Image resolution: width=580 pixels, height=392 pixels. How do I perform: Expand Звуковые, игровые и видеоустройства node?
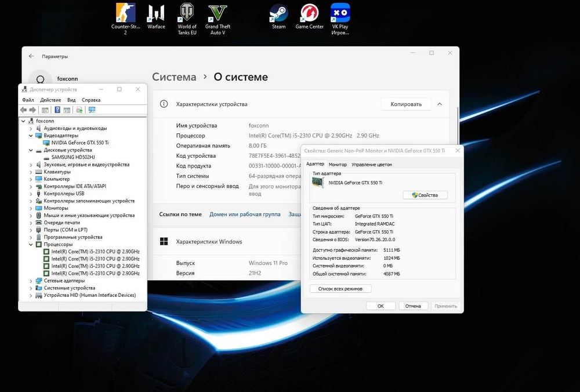tap(31, 165)
